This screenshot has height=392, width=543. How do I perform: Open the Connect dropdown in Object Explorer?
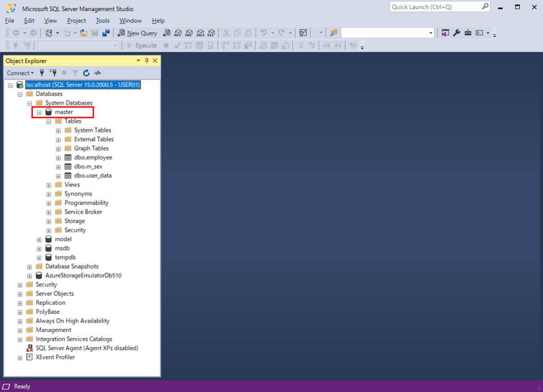click(x=20, y=73)
